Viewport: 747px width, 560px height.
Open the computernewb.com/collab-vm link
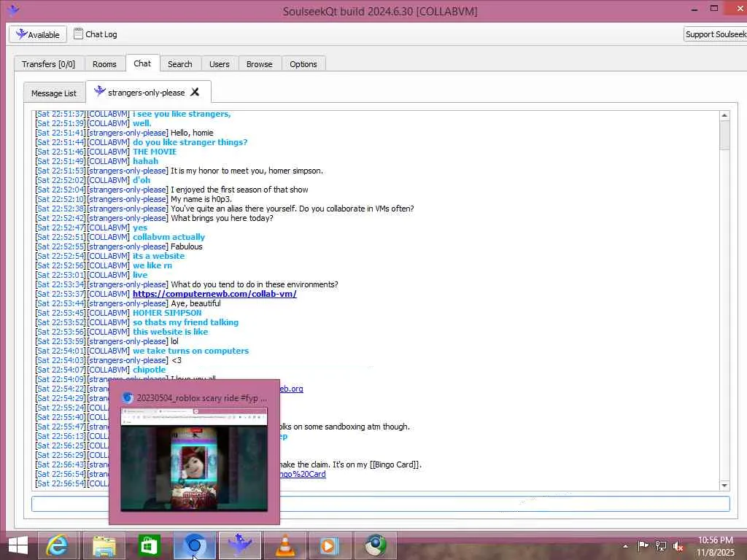214,294
